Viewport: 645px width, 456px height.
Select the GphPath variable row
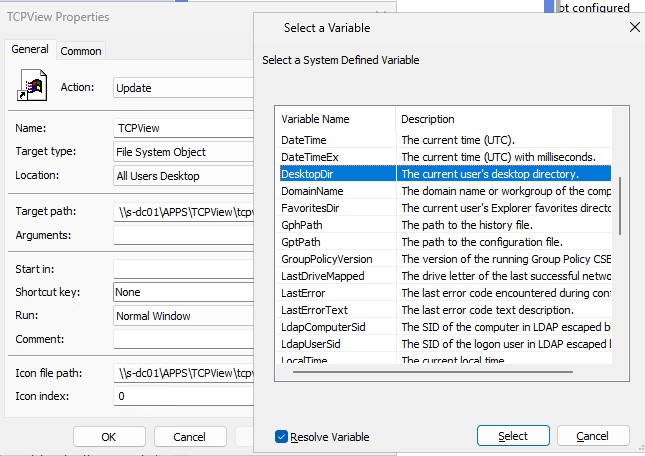[x=443, y=225]
